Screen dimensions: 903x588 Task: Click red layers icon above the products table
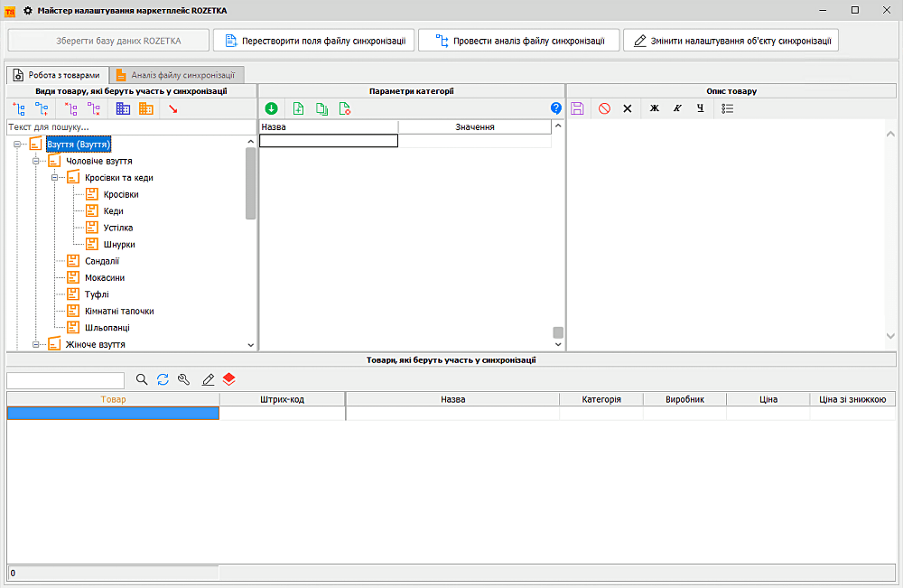click(x=229, y=379)
